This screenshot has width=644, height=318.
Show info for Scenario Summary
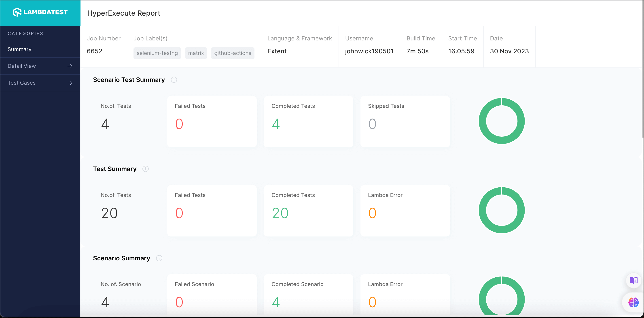pos(159,258)
